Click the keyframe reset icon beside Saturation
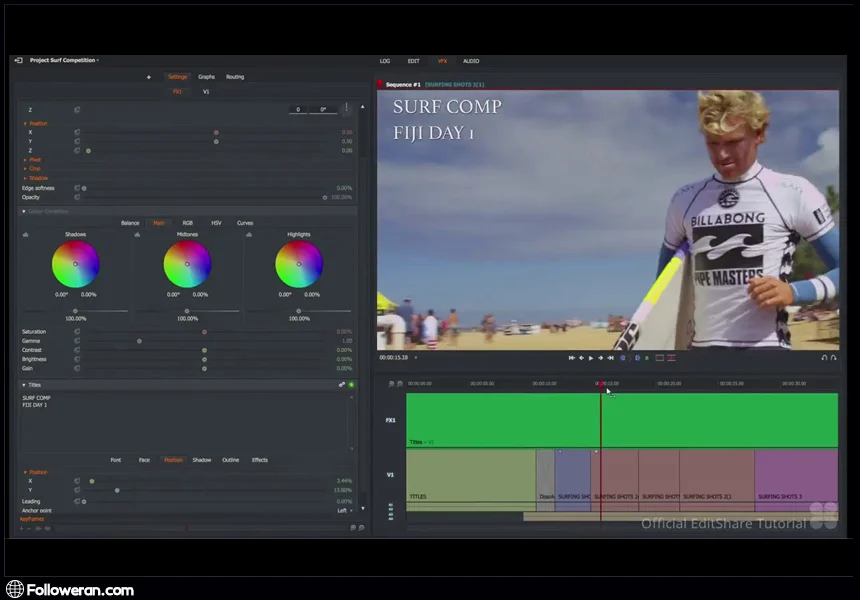This screenshot has width=860, height=600. click(x=77, y=331)
